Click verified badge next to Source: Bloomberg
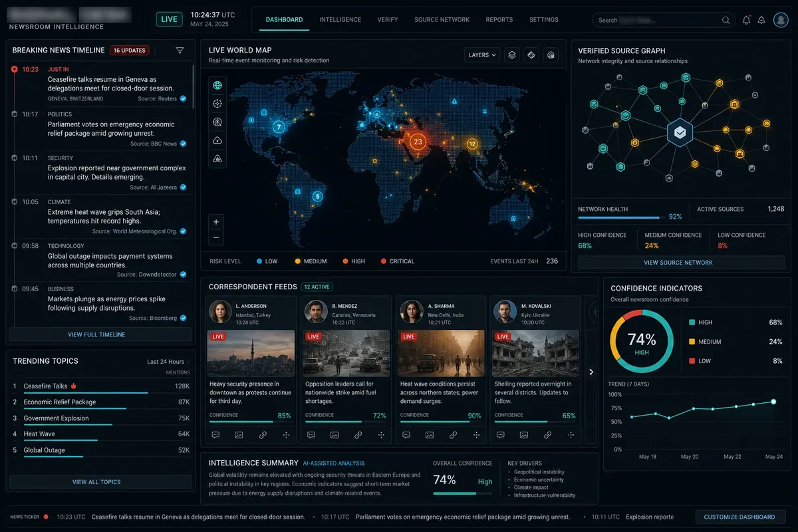The height and width of the screenshot is (532, 798). coord(183,319)
